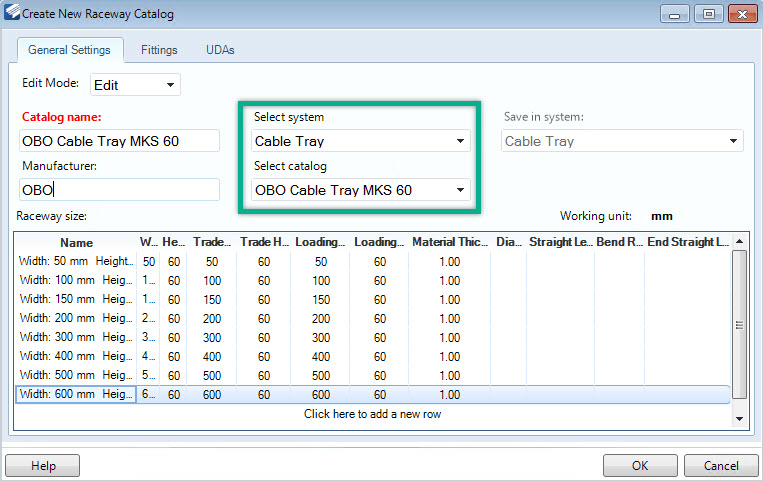Image resolution: width=763 pixels, height=481 pixels.
Task: Click the Bend R... column header
Action: click(x=619, y=242)
